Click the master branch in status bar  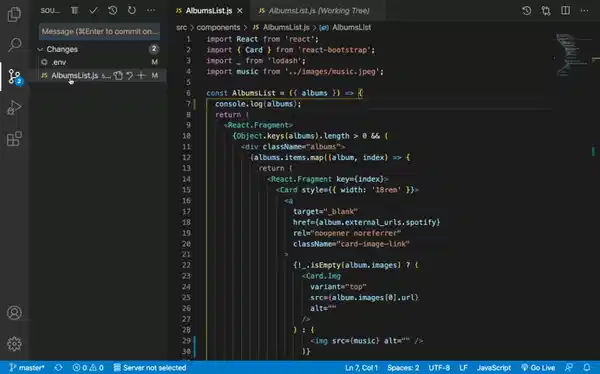tap(27, 367)
